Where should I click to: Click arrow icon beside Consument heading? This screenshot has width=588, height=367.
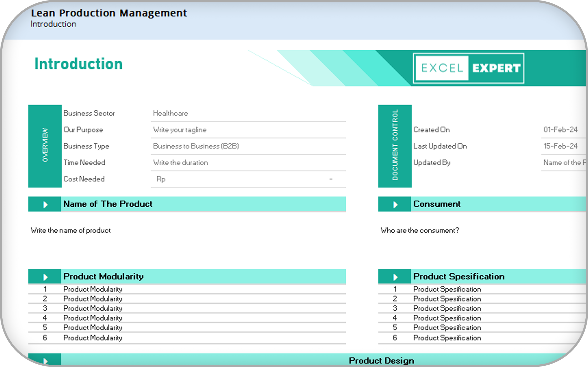click(395, 204)
